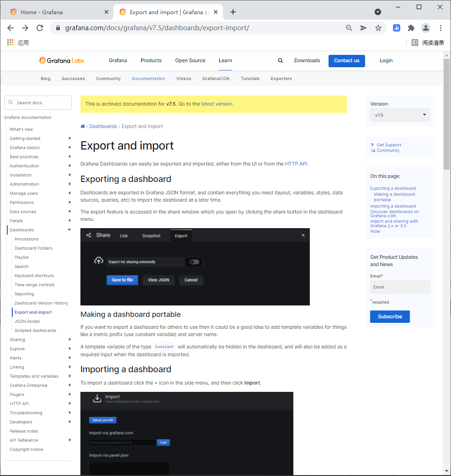Jump to Importing a dashboard section
Screen dimensions: 451x476
[x=393, y=206]
